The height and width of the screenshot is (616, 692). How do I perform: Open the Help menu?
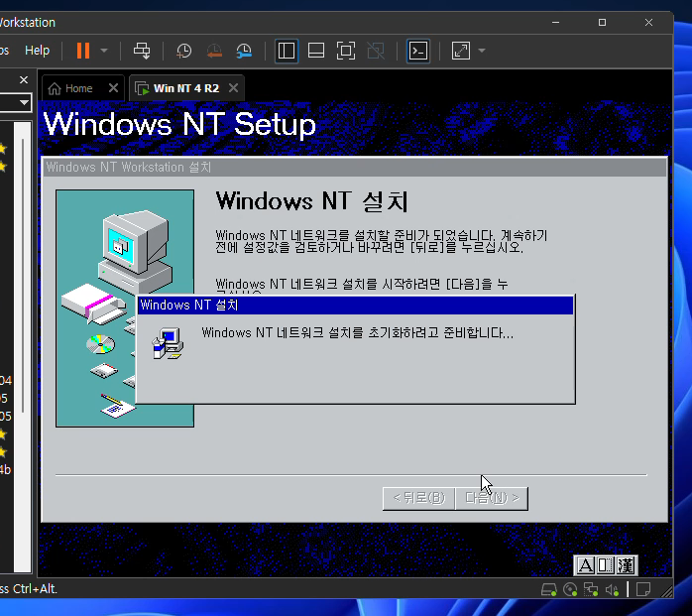click(37, 51)
